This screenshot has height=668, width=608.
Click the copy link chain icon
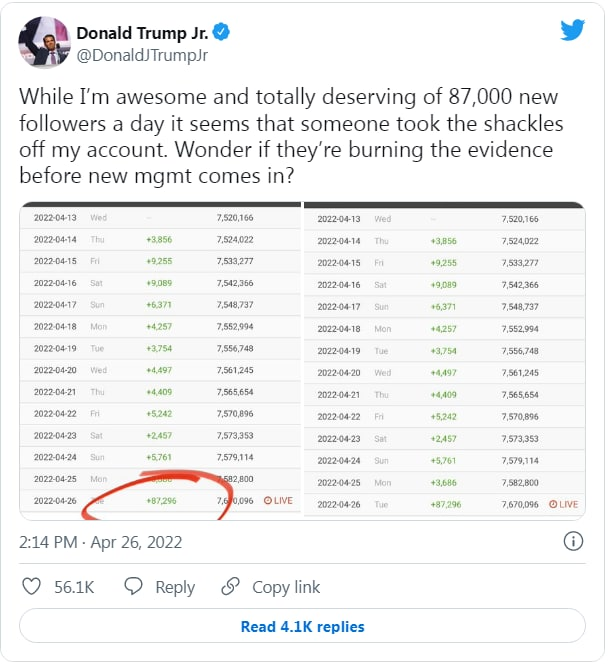click(231, 587)
